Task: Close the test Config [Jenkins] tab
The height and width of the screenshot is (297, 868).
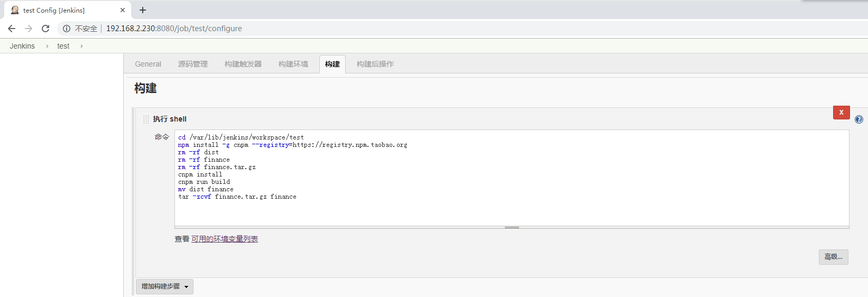Action: pyautogui.click(x=123, y=10)
